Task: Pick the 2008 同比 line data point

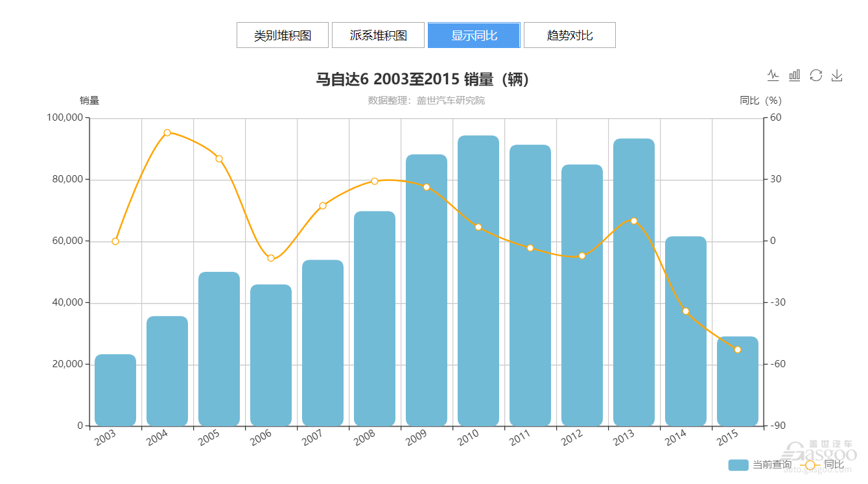Action: tap(375, 181)
